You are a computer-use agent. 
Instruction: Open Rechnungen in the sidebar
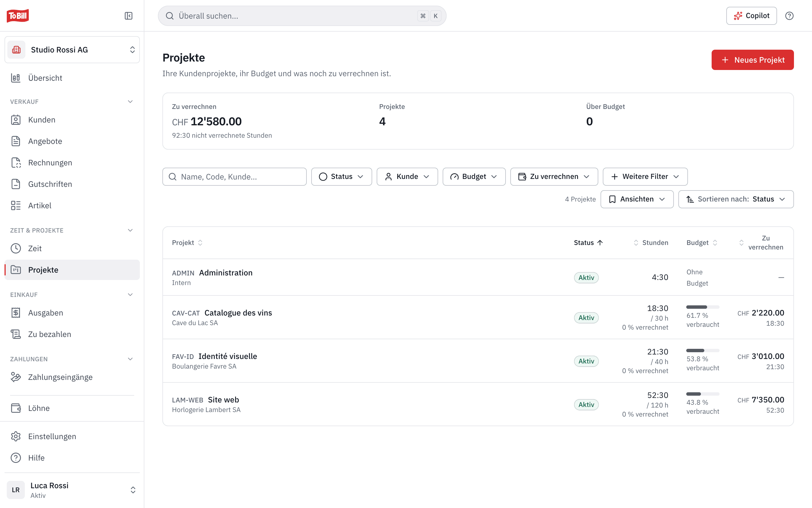click(72, 163)
